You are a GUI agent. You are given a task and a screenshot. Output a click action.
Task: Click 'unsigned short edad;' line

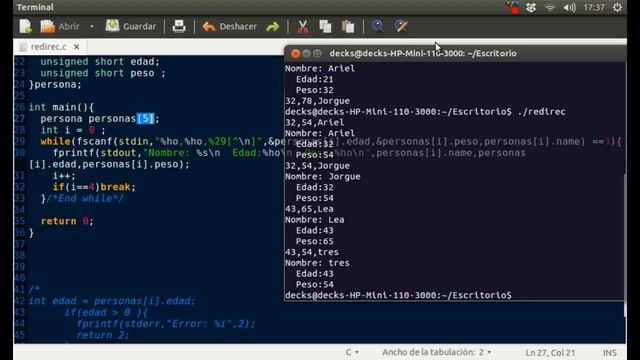coord(100,62)
